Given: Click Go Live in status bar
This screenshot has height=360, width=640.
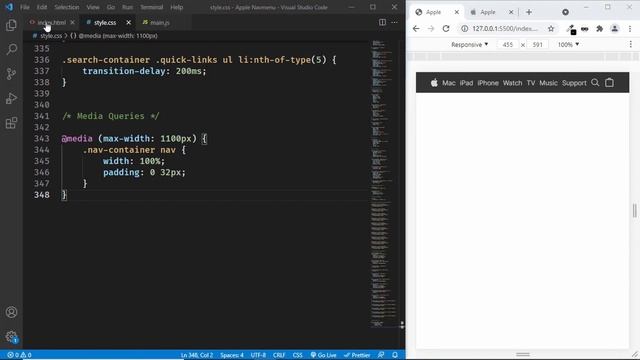Looking at the screenshot, I should coord(323,355).
